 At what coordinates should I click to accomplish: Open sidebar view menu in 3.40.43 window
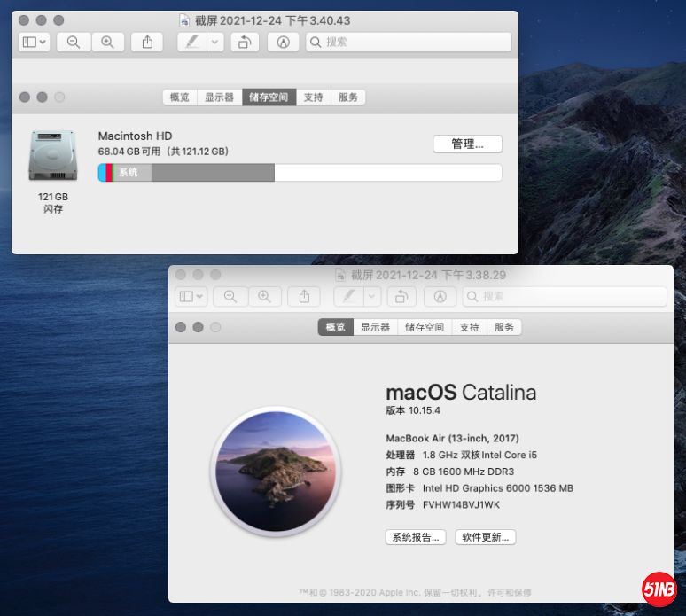coord(35,42)
